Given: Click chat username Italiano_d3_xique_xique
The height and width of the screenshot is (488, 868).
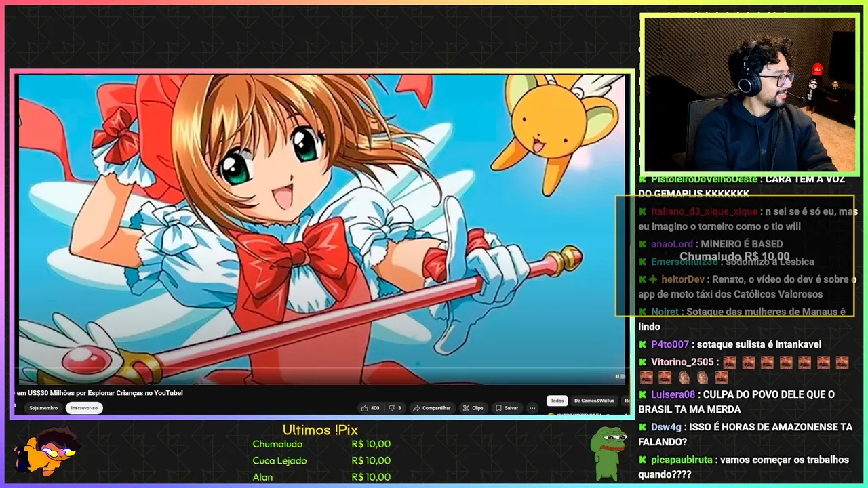Looking at the screenshot, I should click(704, 211).
